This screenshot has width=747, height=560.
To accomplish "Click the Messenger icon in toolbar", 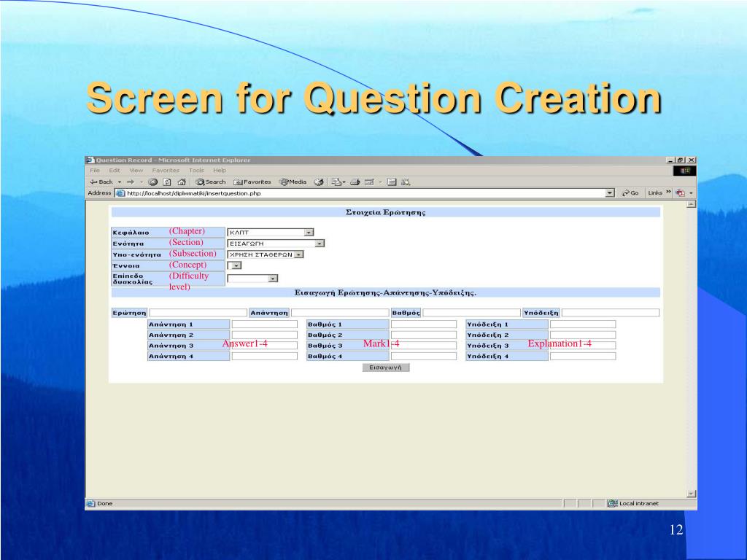I will (406, 182).
